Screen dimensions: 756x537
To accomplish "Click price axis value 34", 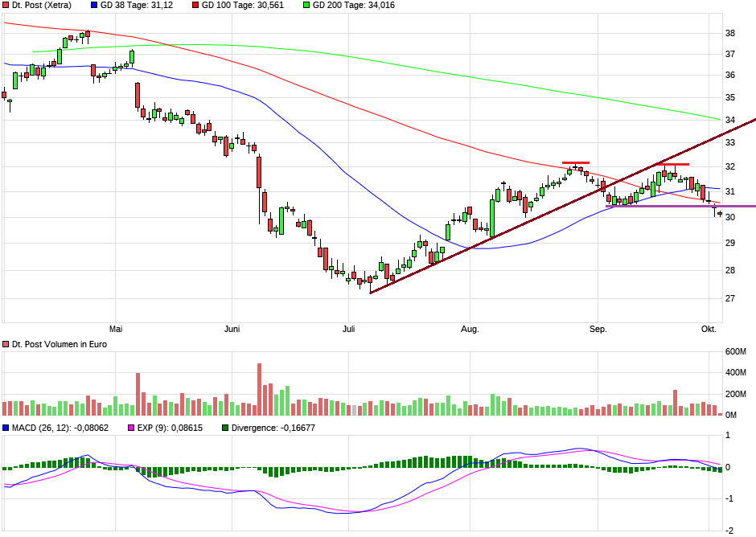I will (x=730, y=120).
